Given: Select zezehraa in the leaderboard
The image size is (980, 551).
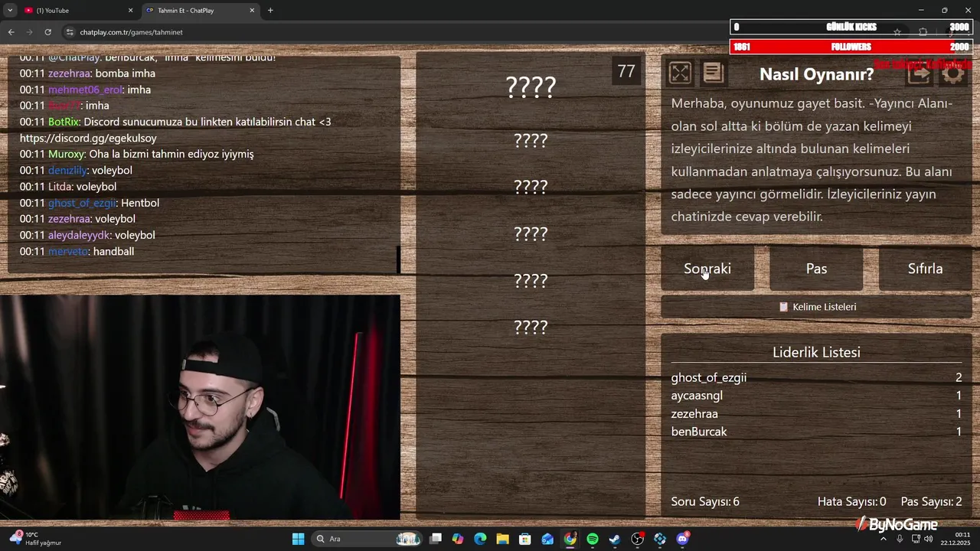Looking at the screenshot, I should (816, 413).
